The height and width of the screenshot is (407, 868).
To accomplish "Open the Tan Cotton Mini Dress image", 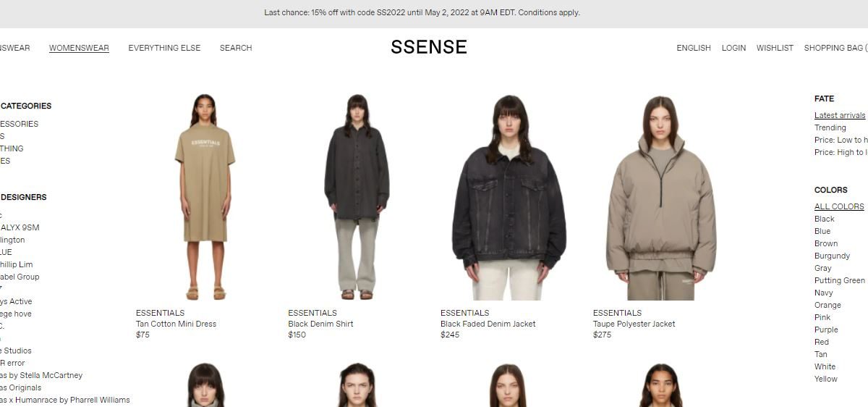I will click(x=205, y=196).
